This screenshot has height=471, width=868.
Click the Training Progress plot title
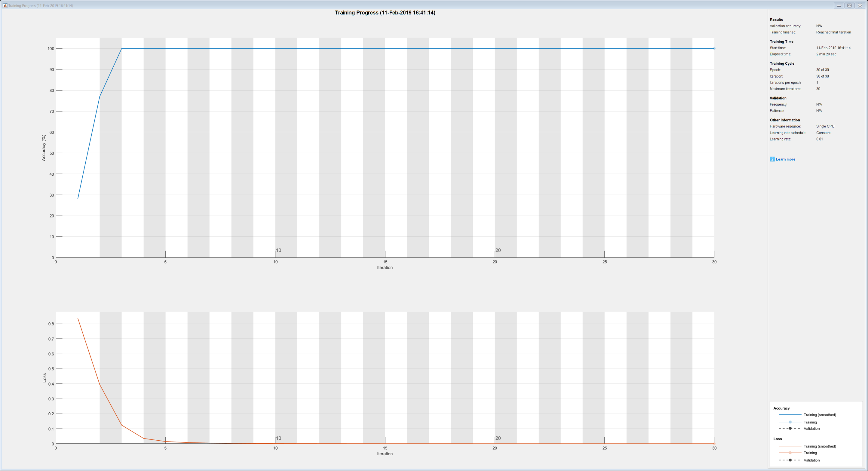tap(385, 12)
